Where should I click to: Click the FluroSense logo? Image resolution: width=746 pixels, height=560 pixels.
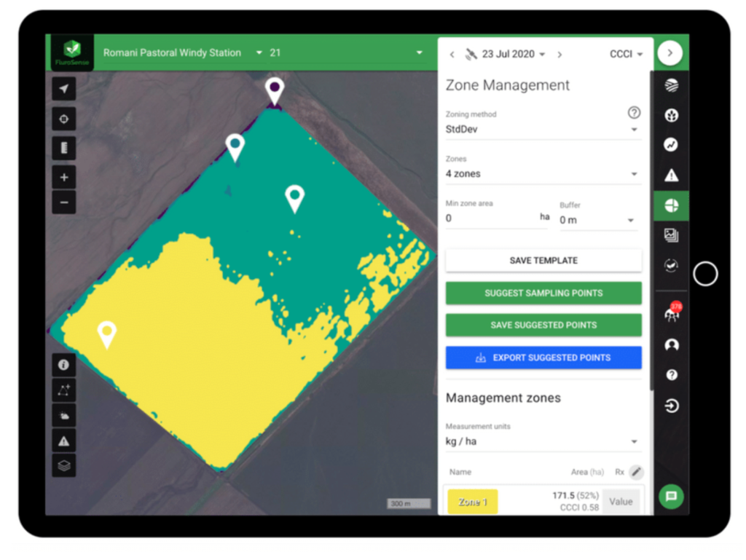tap(72, 52)
